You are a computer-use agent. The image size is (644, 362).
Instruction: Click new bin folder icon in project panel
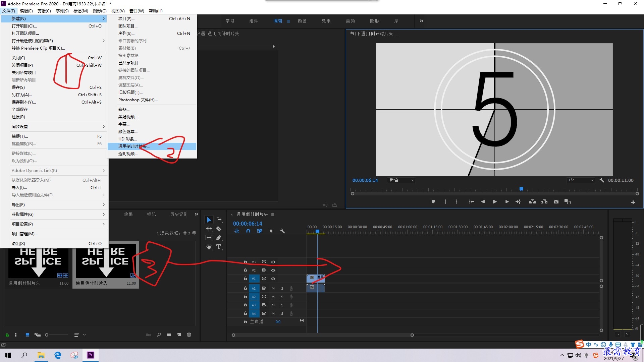169,335
